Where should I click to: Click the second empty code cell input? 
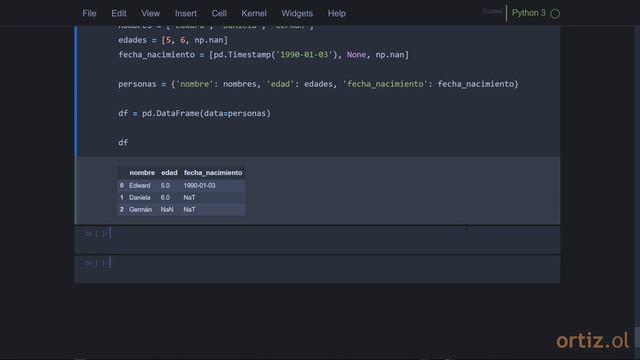pos(334,269)
